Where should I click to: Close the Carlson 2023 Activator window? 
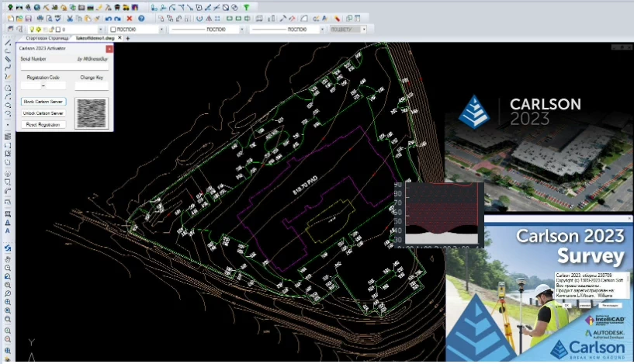tap(109, 49)
